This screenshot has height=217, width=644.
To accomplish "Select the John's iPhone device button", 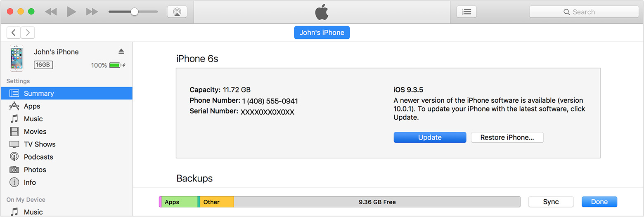I will coord(322,33).
